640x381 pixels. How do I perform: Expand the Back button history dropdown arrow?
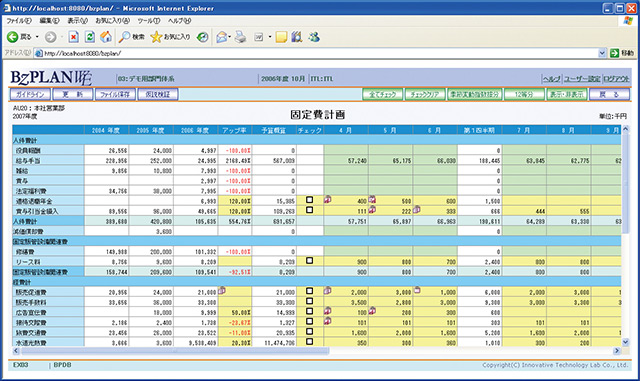[x=37, y=37]
